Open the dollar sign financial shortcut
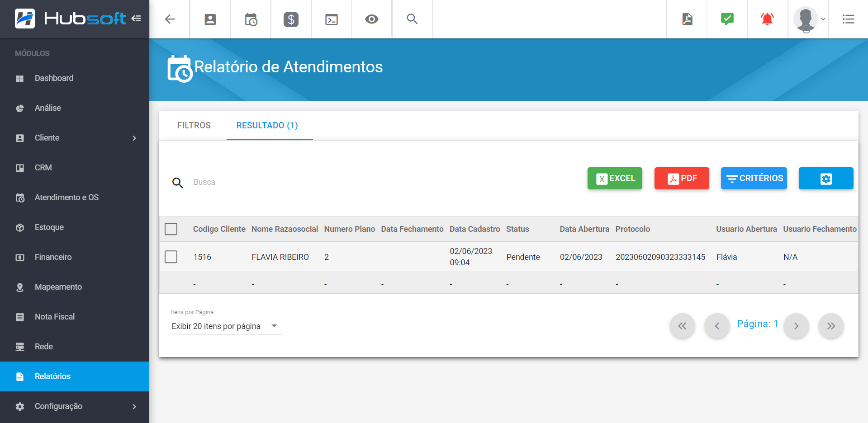868x423 pixels. tap(291, 19)
